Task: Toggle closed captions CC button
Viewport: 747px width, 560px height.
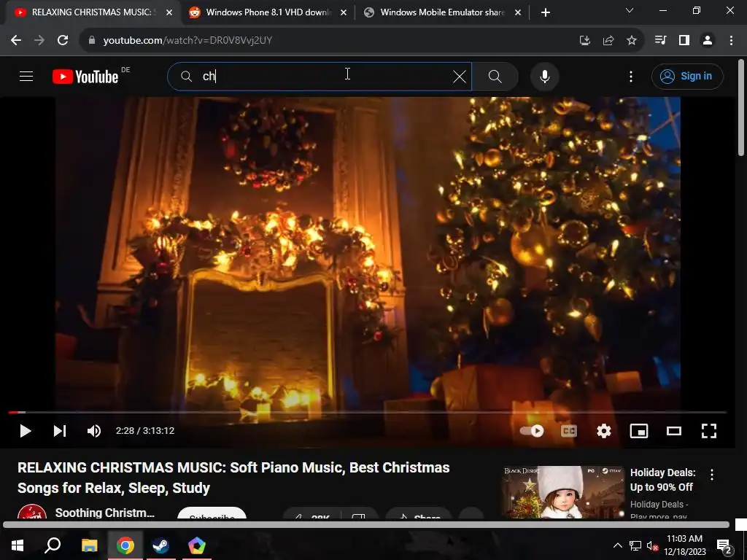Action: pos(569,431)
